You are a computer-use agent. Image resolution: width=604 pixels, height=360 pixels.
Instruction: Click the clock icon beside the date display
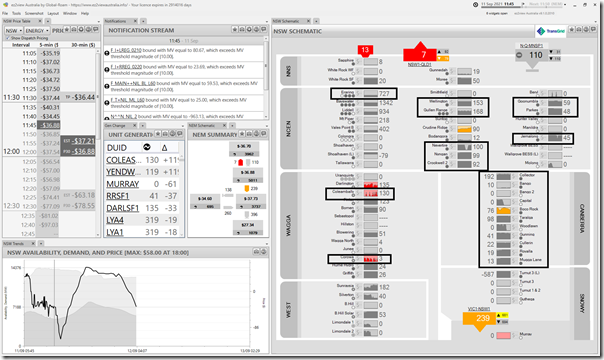tap(476, 5)
